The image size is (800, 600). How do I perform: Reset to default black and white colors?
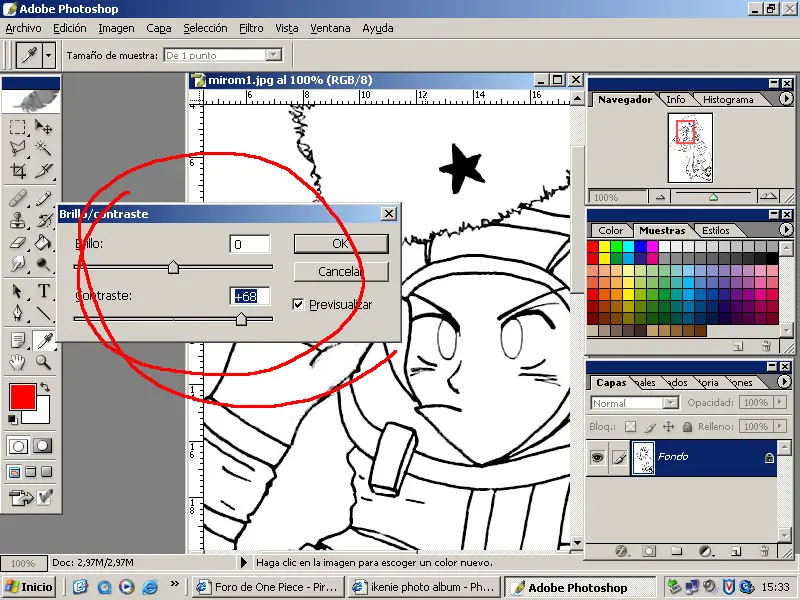click(12, 420)
